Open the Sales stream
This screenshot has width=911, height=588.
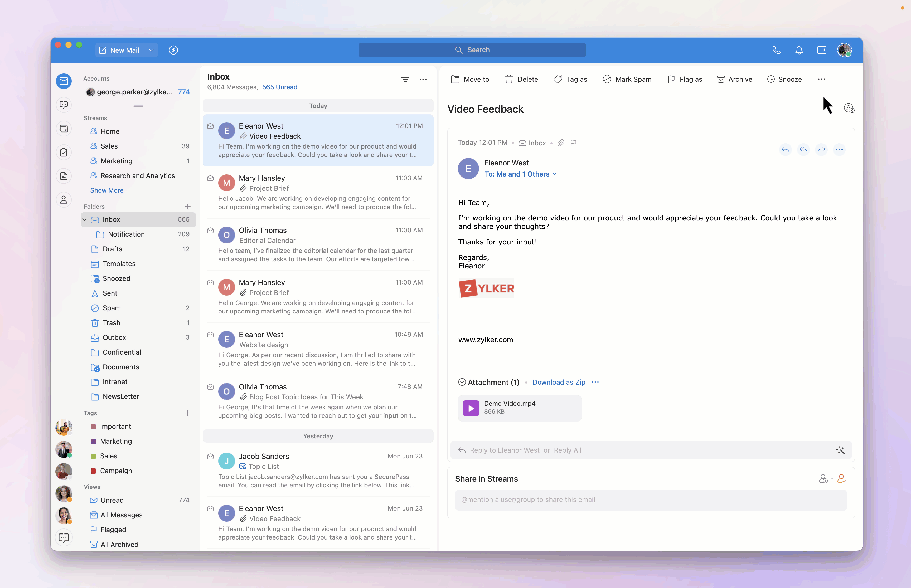(109, 146)
